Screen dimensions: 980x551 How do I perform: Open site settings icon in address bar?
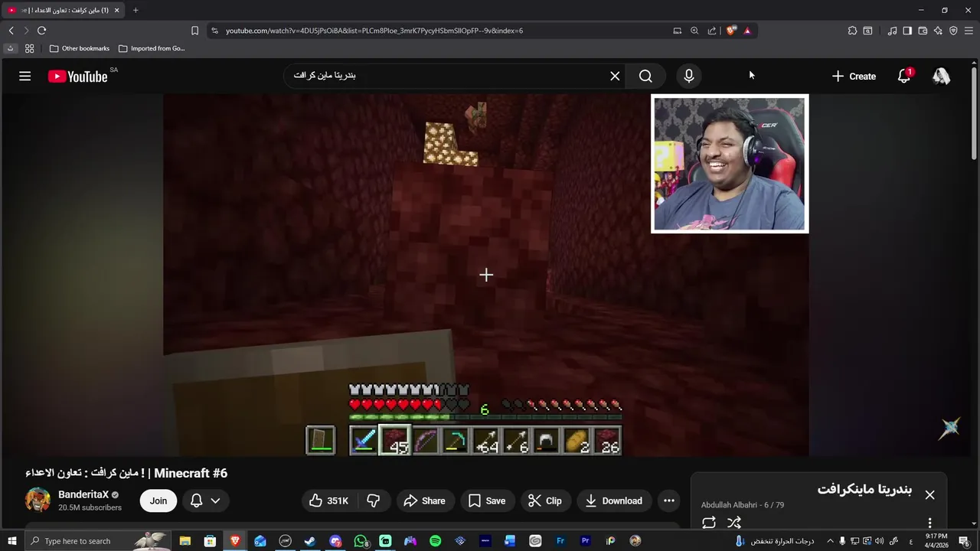click(214, 31)
